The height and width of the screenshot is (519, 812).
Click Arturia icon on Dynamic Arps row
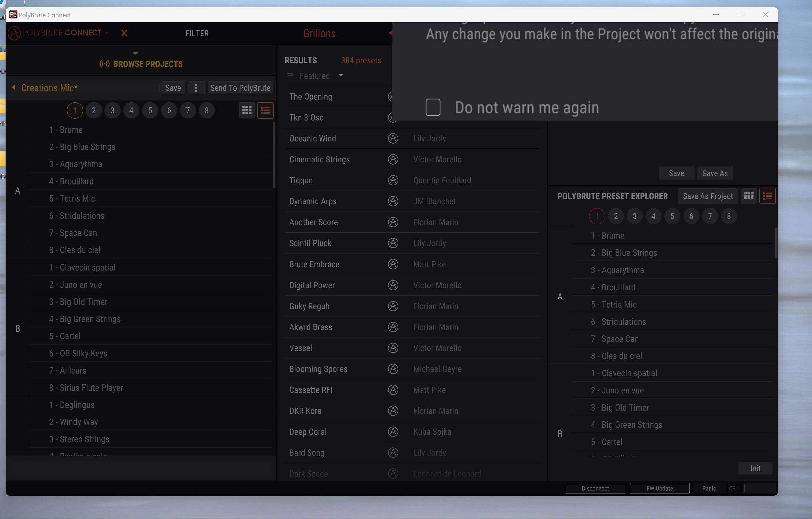(393, 201)
